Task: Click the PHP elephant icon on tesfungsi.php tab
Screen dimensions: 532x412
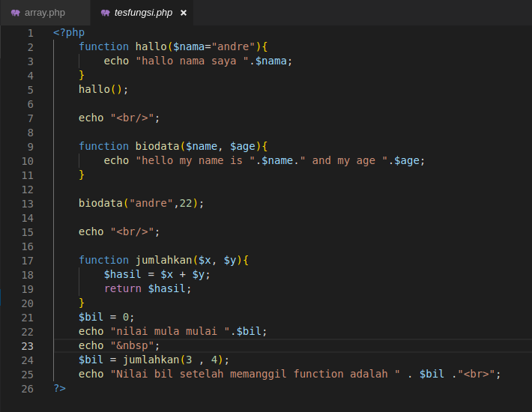Action: click(105, 13)
